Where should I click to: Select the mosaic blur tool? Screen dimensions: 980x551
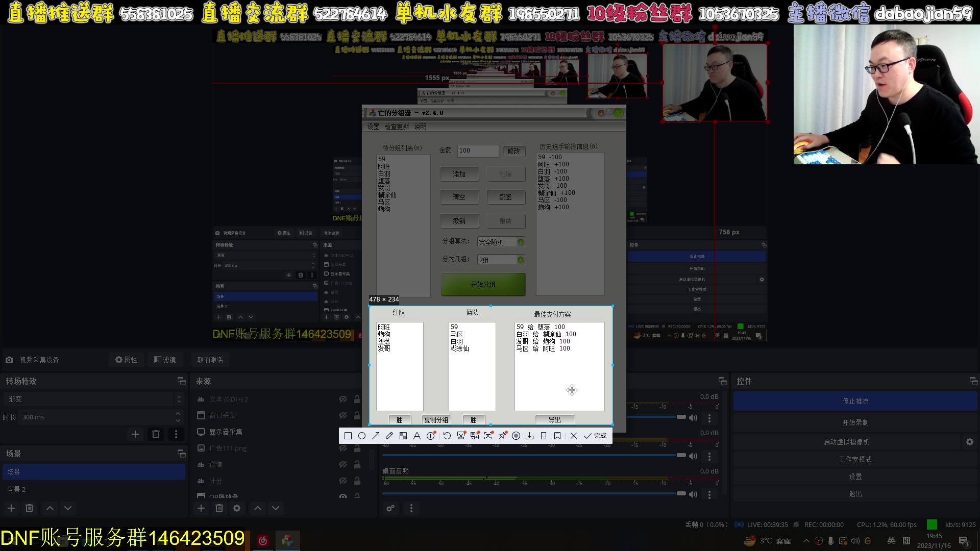(x=403, y=436)
